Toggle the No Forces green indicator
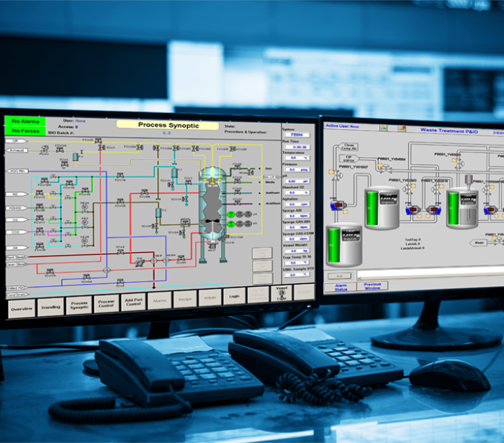504x443 pixels. coord(25,131)
